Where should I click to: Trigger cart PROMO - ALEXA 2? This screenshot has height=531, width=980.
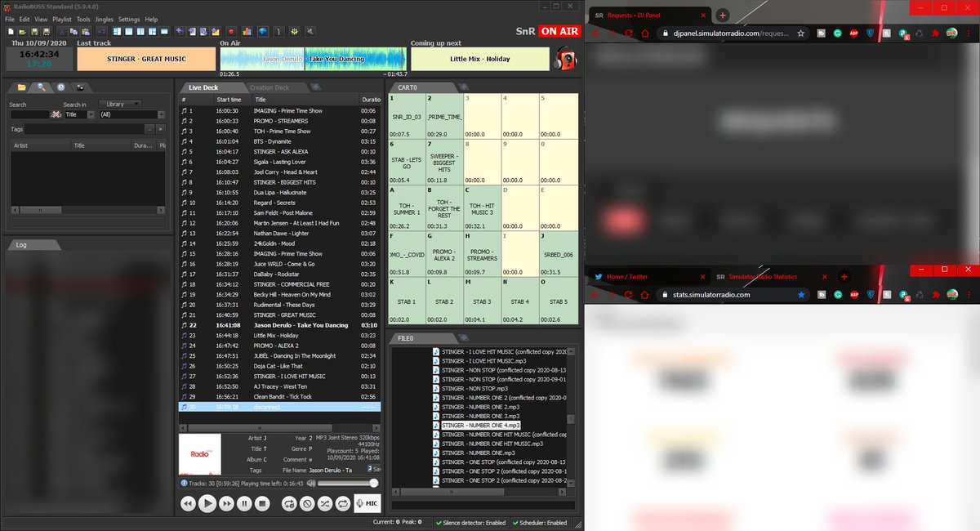click(x=443, y=253)
